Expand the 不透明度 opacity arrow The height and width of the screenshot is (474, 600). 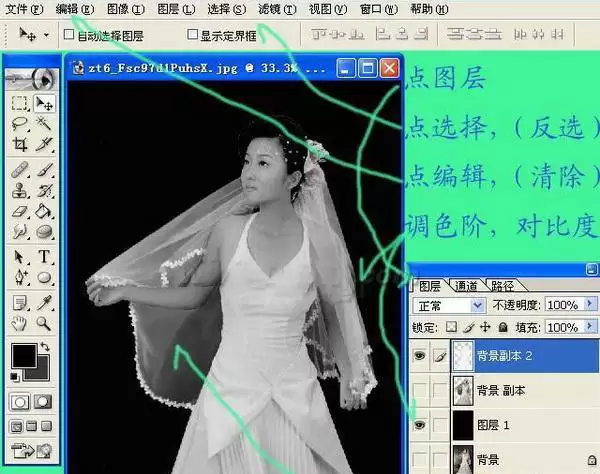pos(590,305)
